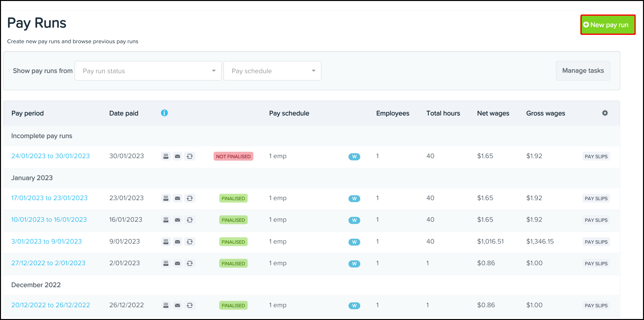The height and width of the screenshot is (320, 644).
Task: Click the info icon beside Date paid
Action: (164, 113)
